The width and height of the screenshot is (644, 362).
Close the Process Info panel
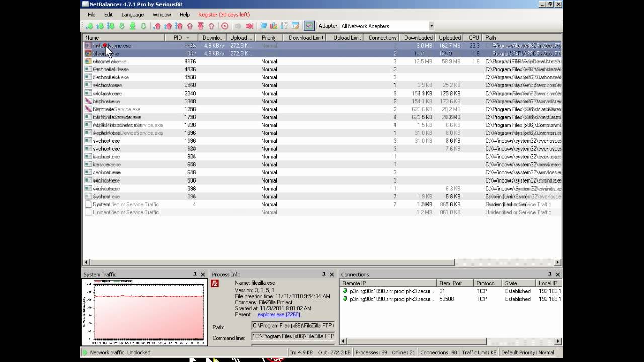(332, 275)
